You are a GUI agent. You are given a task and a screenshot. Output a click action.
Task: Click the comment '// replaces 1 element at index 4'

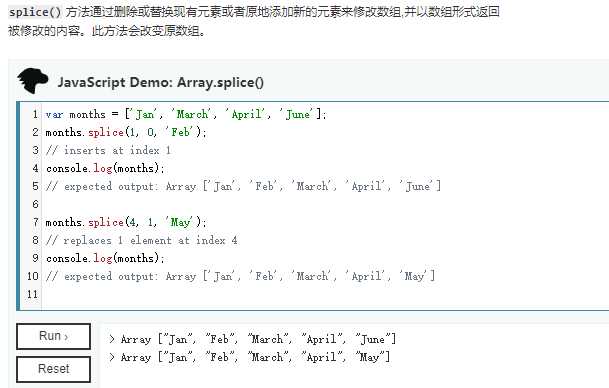pos(141,240)
